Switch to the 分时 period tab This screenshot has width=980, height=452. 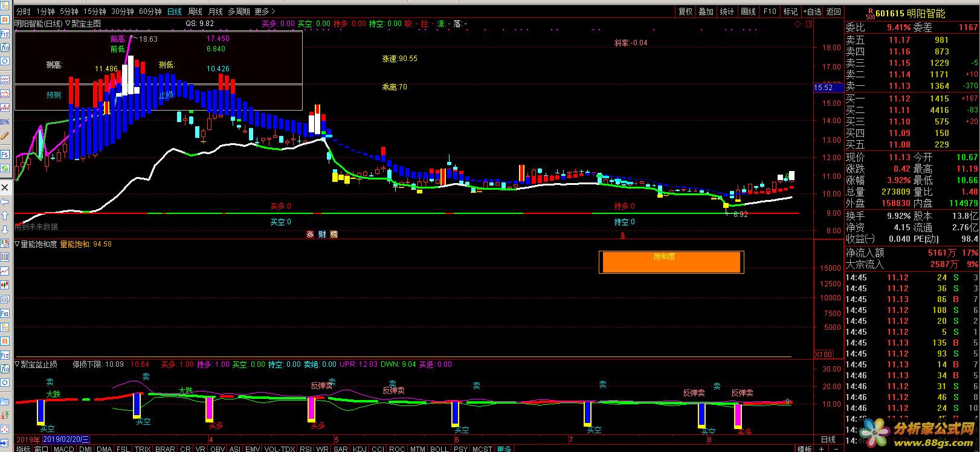pos(23,11)
